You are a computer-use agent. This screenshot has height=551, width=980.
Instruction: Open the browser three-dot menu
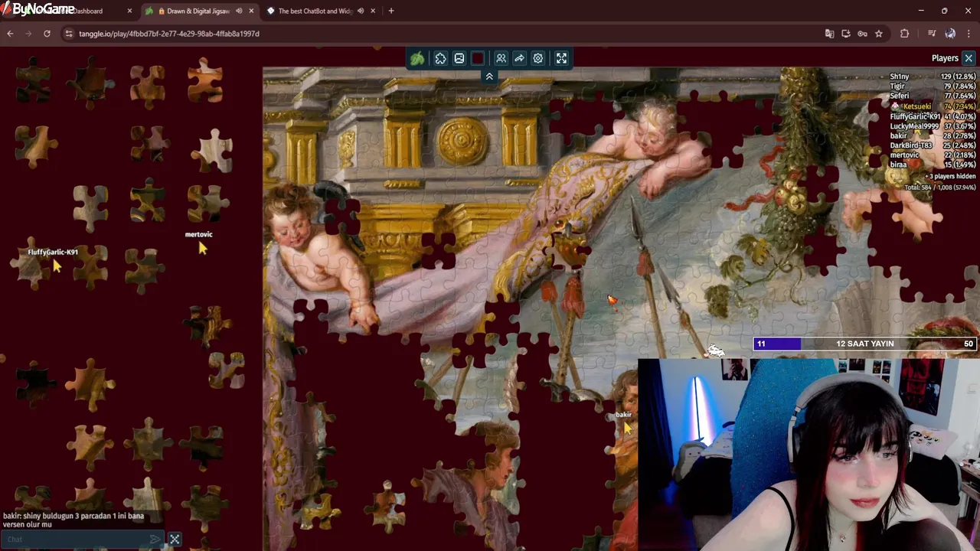point(969,34)
